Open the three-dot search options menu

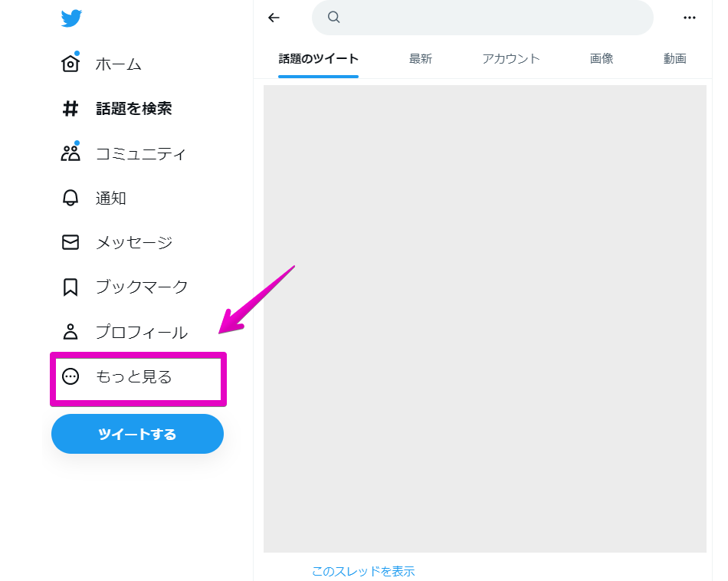tap(690, 18)
